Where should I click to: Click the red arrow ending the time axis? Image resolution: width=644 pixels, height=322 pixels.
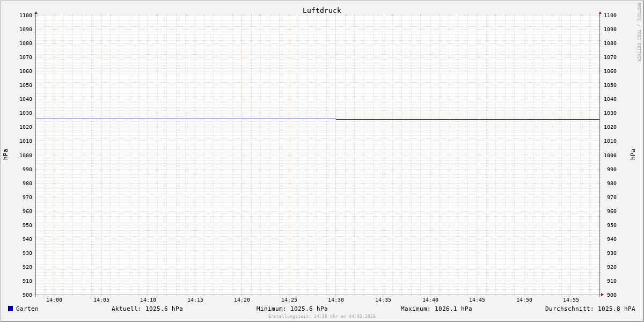click(602, 295)
